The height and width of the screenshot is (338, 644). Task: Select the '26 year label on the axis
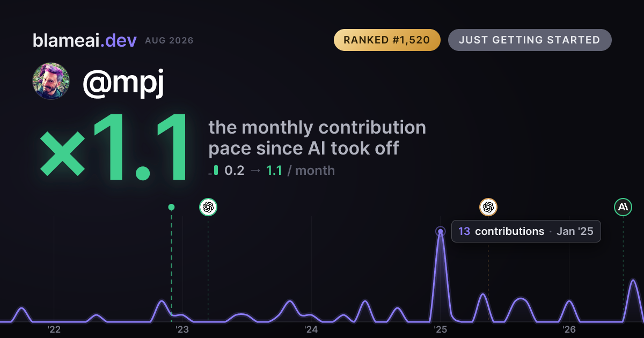[x=569, y=329]
